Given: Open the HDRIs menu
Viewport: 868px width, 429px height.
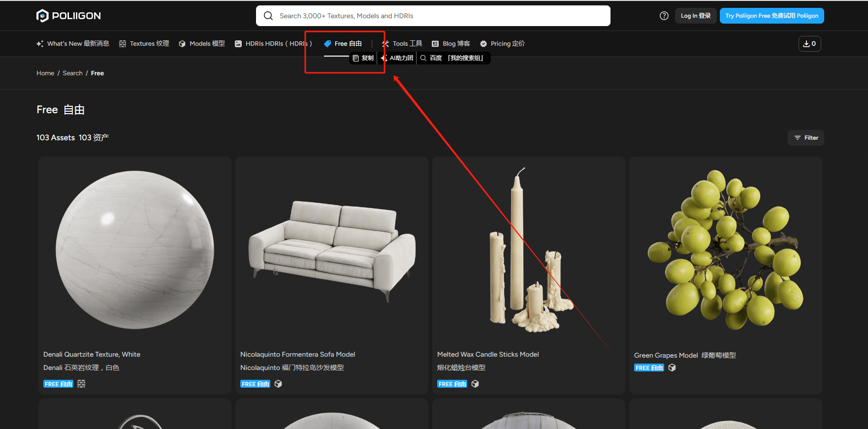Looking at the screenshot, I should click(273, 44).
